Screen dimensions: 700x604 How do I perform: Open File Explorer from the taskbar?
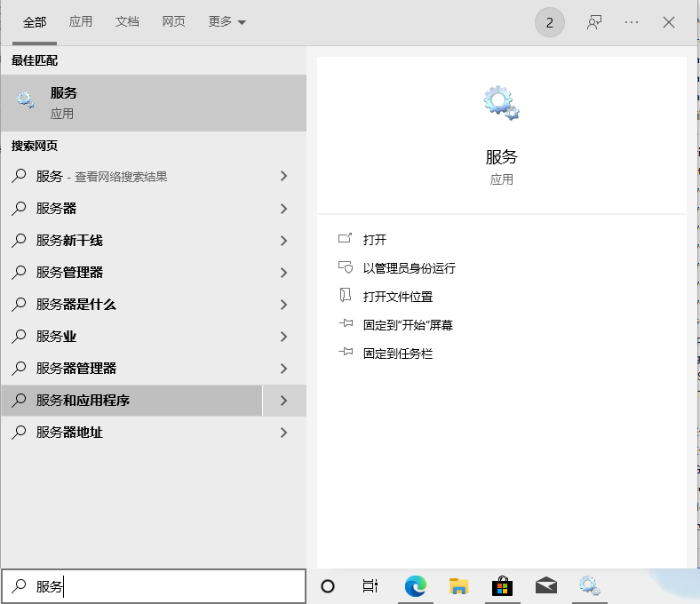pos(458,586)
